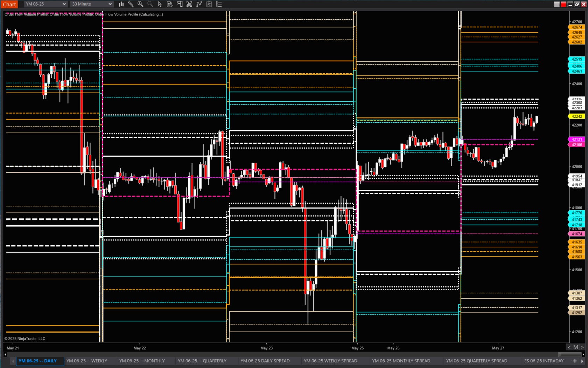This screenshot has width=588, height=368.
Task: Click the pink 41674 price label
Action: (x=576, y=234)
